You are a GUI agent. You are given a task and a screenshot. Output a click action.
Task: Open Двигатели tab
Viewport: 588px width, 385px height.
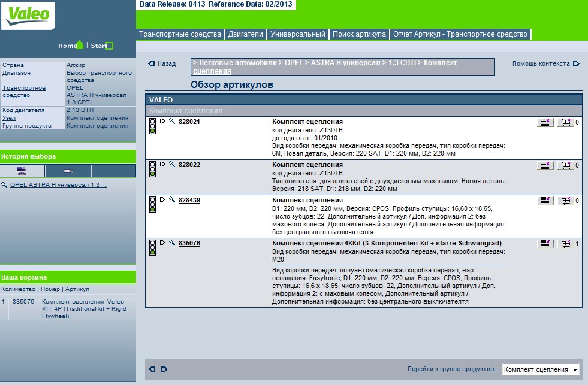246,34
